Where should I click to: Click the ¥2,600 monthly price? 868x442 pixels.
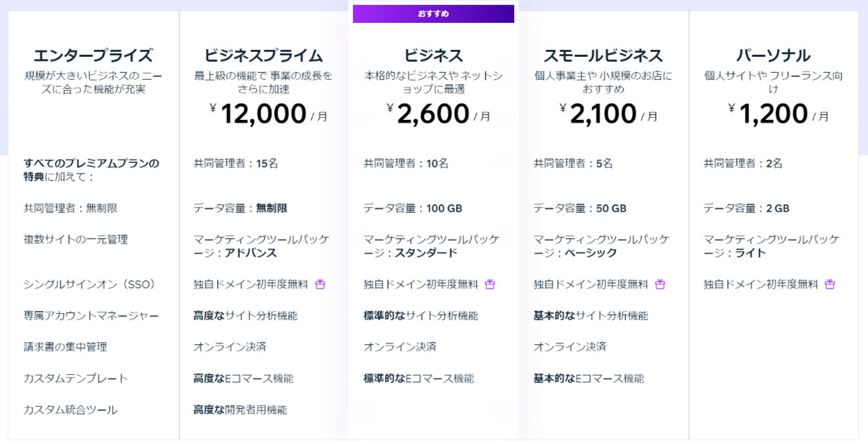click(x=438, y=114)
